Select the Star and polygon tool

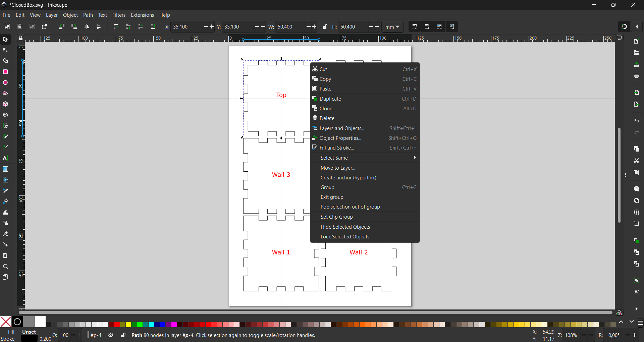[x=5, y=93]
